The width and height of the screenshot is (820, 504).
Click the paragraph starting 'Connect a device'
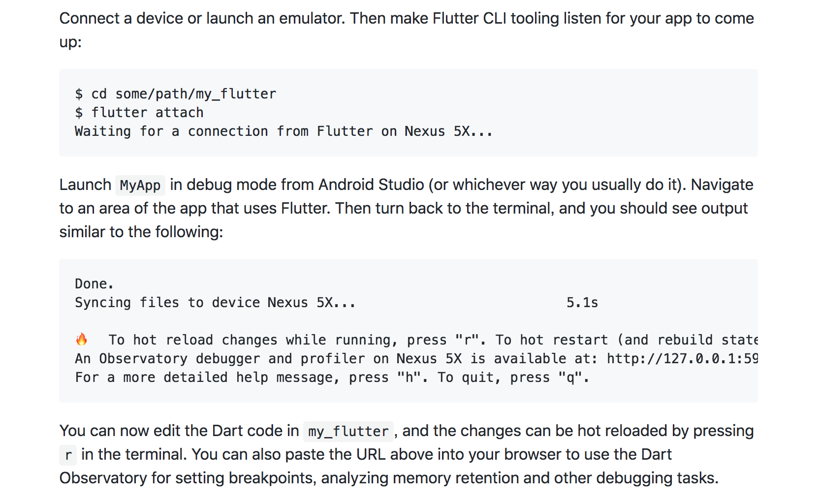[x=407, y=30]
